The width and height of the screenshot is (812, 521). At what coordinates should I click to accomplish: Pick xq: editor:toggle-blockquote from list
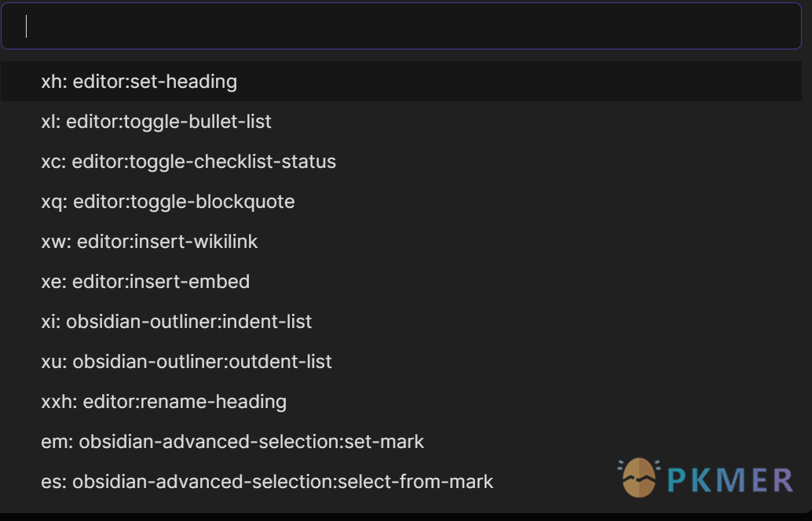401,202
